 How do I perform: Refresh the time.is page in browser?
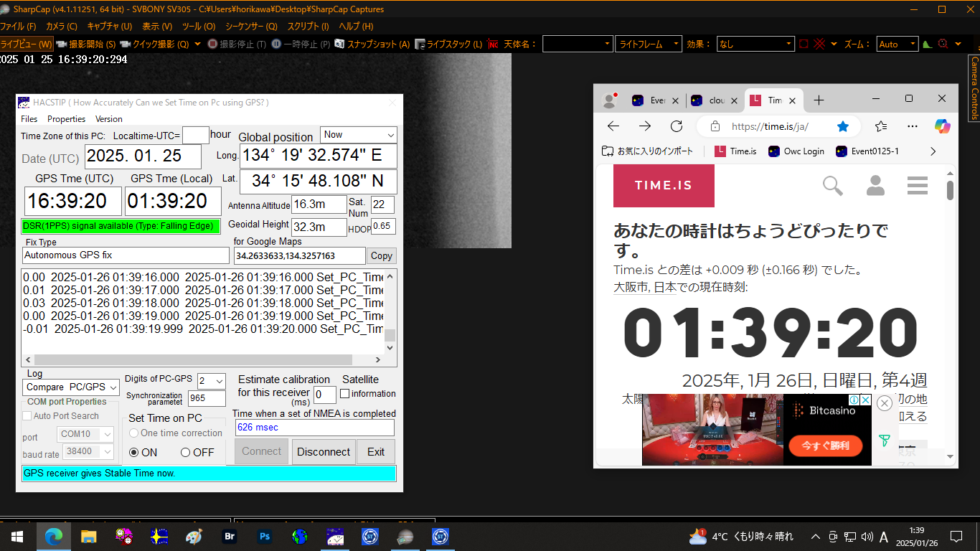tap(676, 126)
